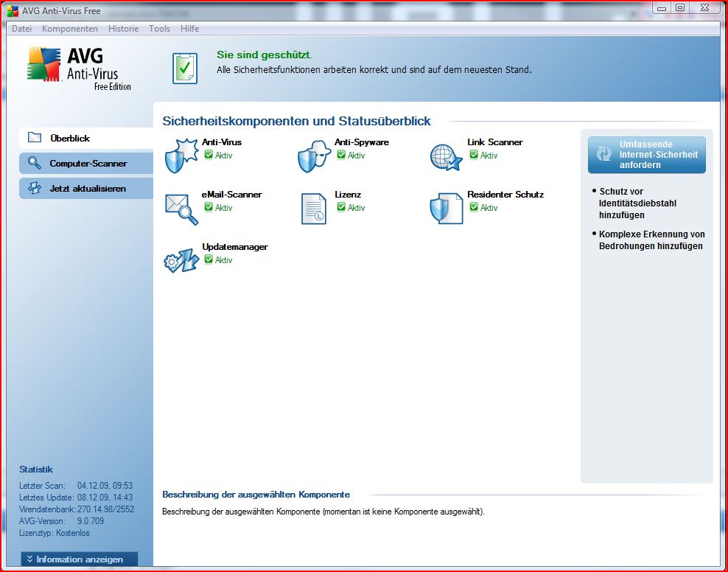The height and width of the screenshot is (572, 728).
Task: Click the magnifier icon beside Computer-Scanner
Action: coord(35,163)
